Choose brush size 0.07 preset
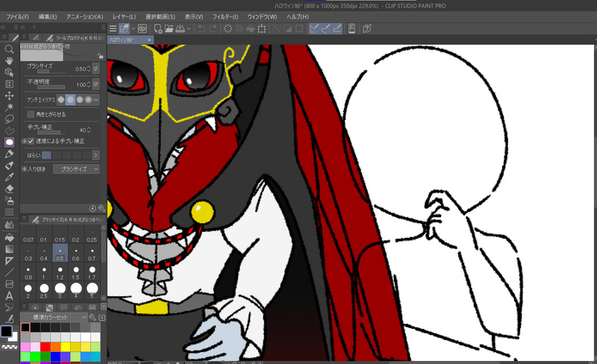 [x=28, y=236]
